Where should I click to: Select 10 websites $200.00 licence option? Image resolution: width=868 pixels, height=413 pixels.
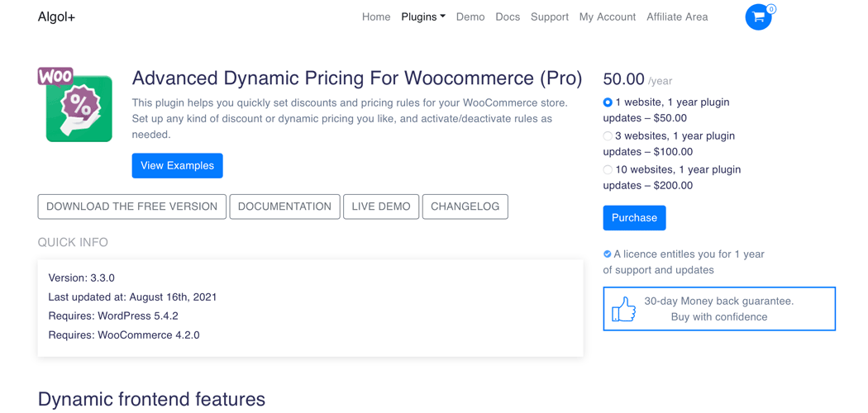[x=608, y=169]
